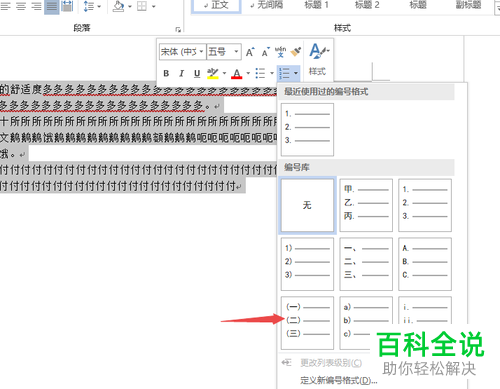The image size is (500, 389).
Task: Apply the 标题 2 style
Action: (367, 5)
